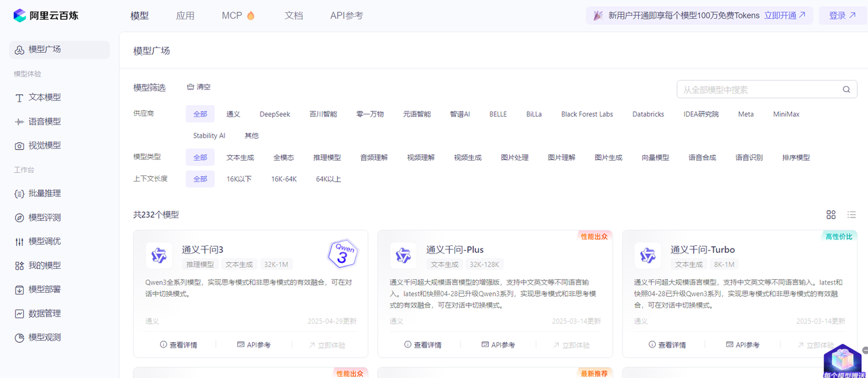Screen dimensions: 868x378
Task: Click the 通义千问3 model logo
Action: [159, 255]
